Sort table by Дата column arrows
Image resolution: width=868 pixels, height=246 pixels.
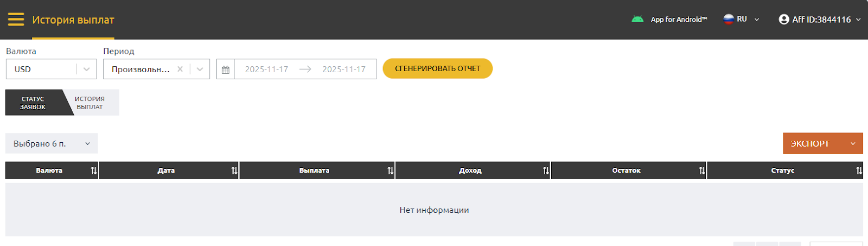pos(234,171)
